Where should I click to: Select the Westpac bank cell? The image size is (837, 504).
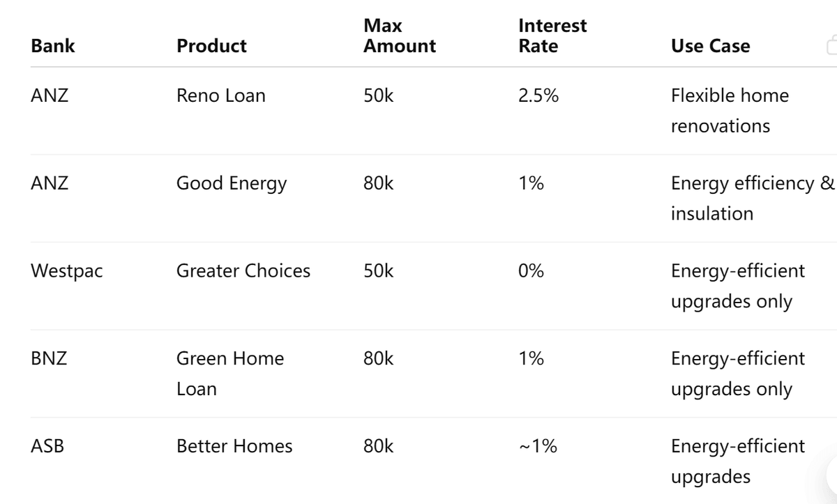pos(66,271)
